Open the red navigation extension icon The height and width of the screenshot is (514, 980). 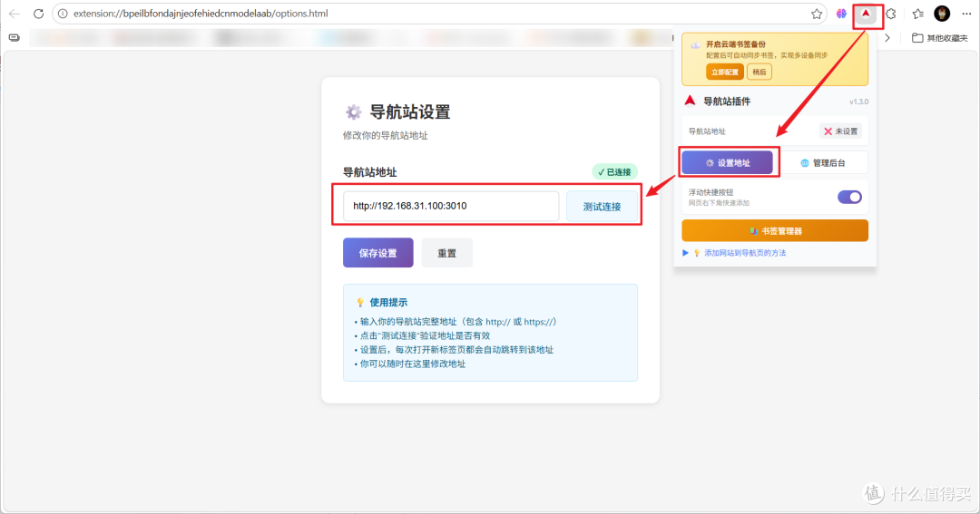(x=866, y=14)
